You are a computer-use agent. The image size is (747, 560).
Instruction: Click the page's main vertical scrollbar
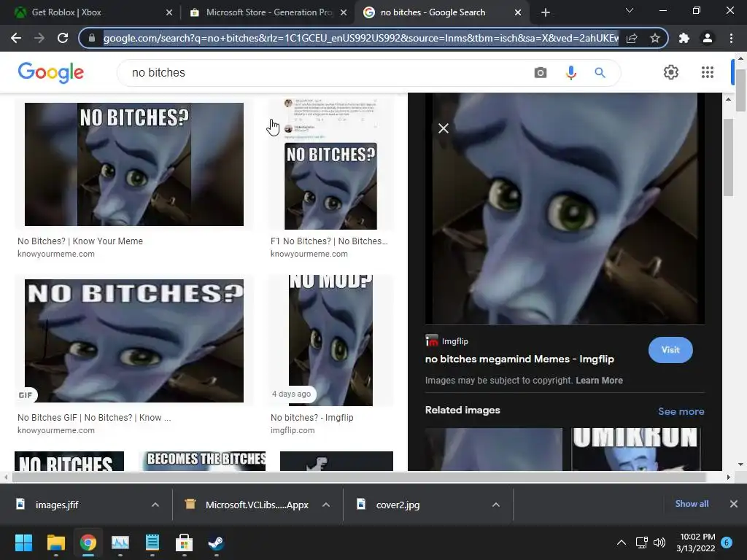click(x=740, y=90)
